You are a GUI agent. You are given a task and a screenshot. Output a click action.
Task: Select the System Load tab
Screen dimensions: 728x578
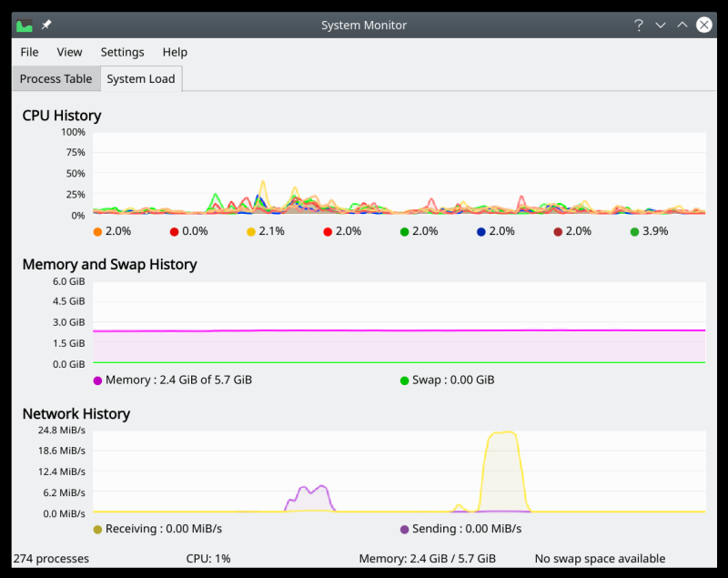coord(141,79)
